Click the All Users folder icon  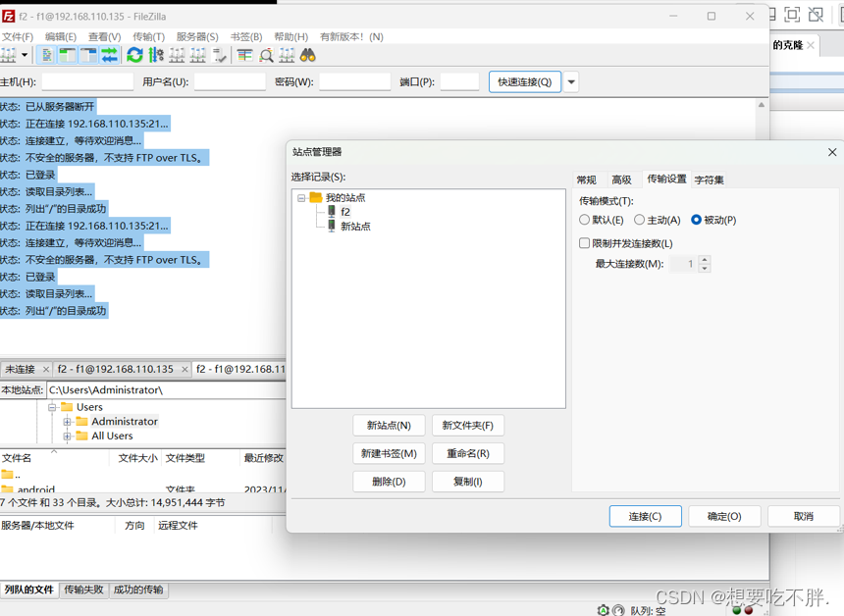[81, 436]
